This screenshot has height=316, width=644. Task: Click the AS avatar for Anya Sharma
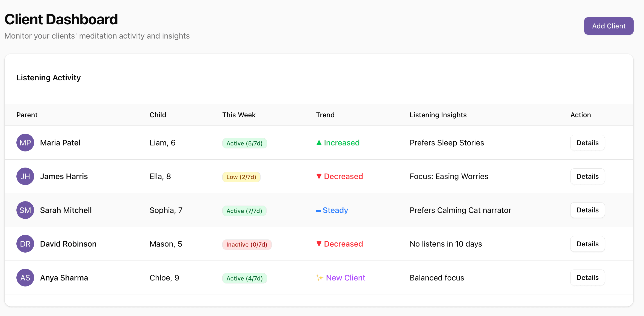(25, 278)
